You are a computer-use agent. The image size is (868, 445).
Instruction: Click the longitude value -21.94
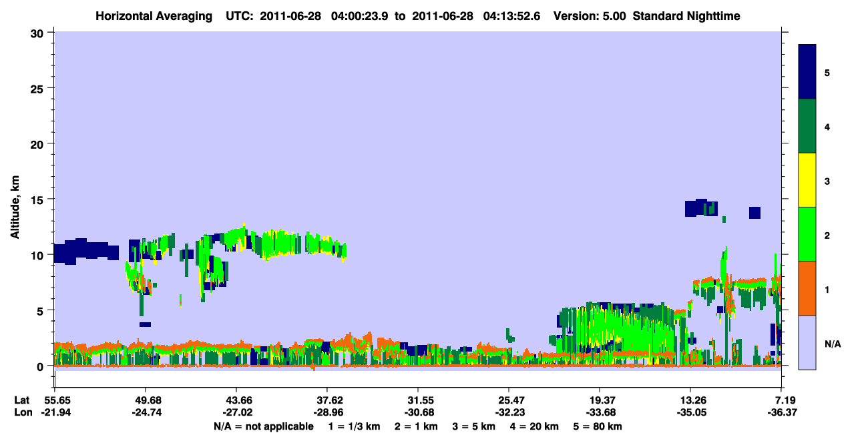(x=55, y=413)
